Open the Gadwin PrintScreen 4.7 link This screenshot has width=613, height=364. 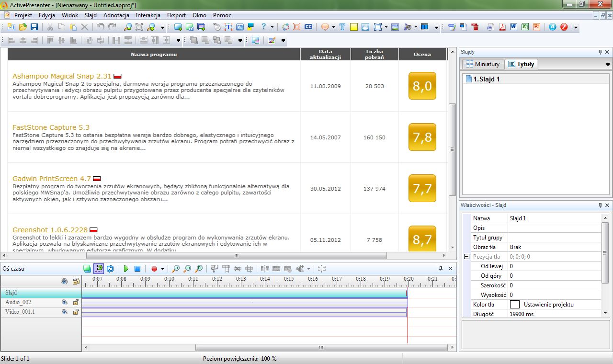pyautogui.click(x=52, y=179)
